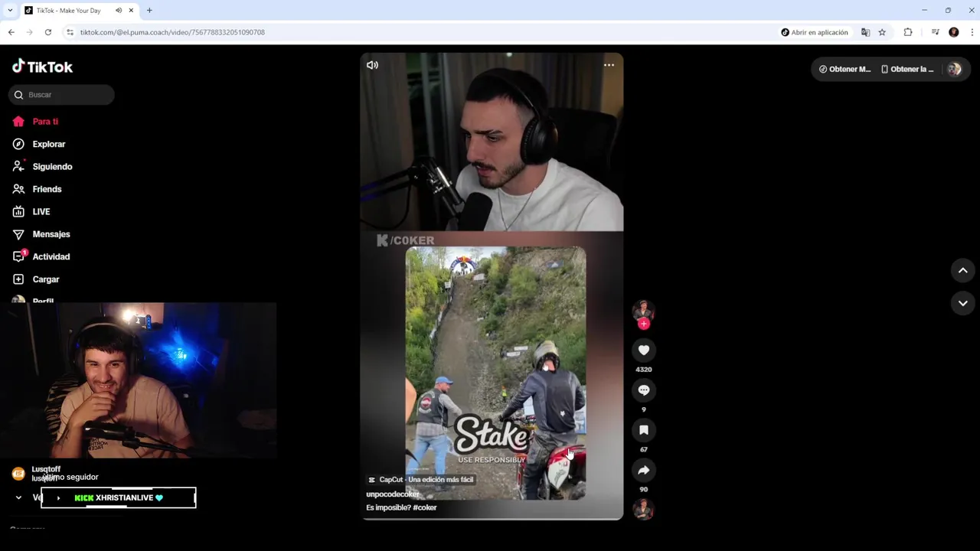Expand the tab search dropdown arrow
Screen dimensions: 980x551
[10, 11]
